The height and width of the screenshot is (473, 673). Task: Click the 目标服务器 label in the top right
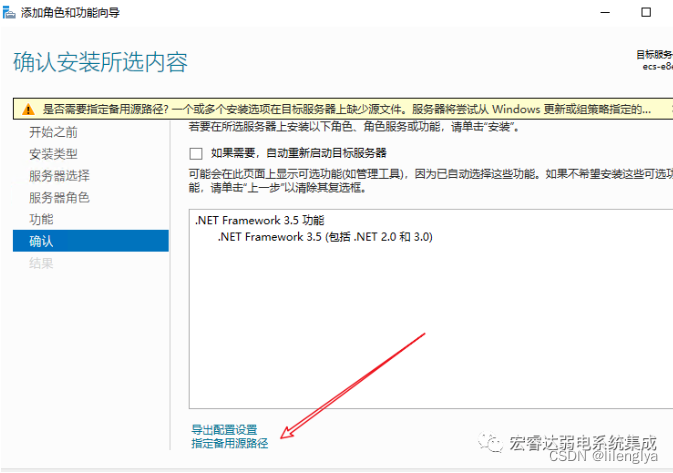(654, 55)
